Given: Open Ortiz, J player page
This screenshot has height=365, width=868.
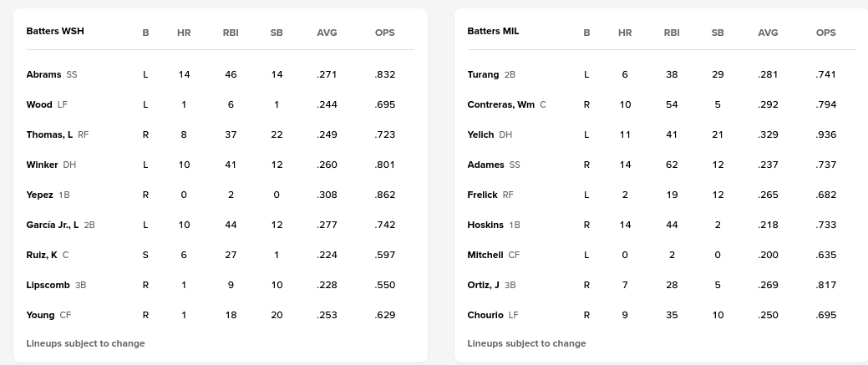Looking at the screenshot, I should [x=483, y=285].
